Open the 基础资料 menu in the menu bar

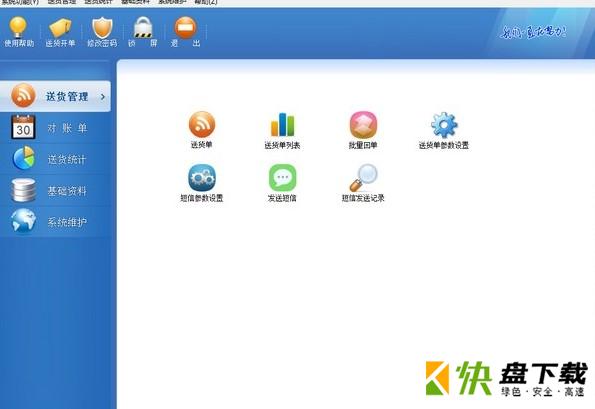[x=135, y=2]
